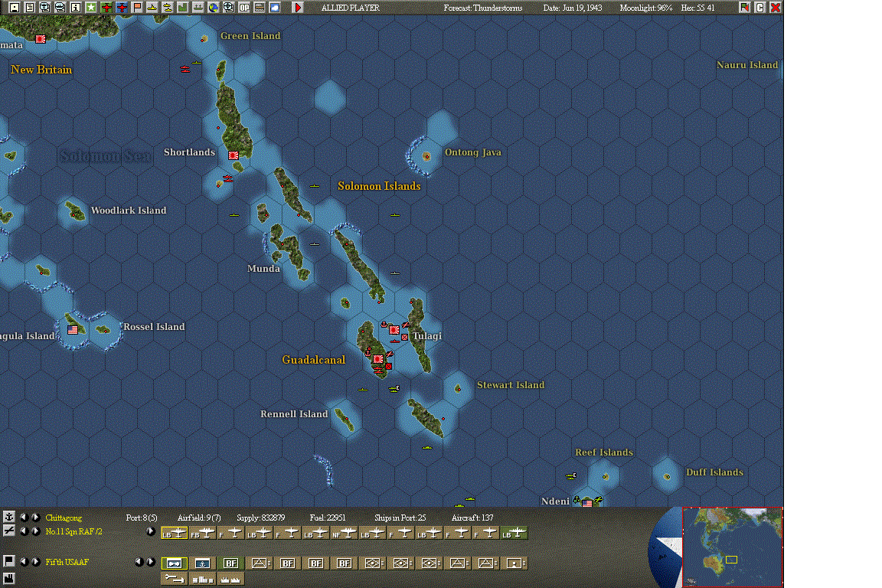This screenshot has width=882, height=588.
Task: Click the red plane on green background icon
Action: (106, 8)
